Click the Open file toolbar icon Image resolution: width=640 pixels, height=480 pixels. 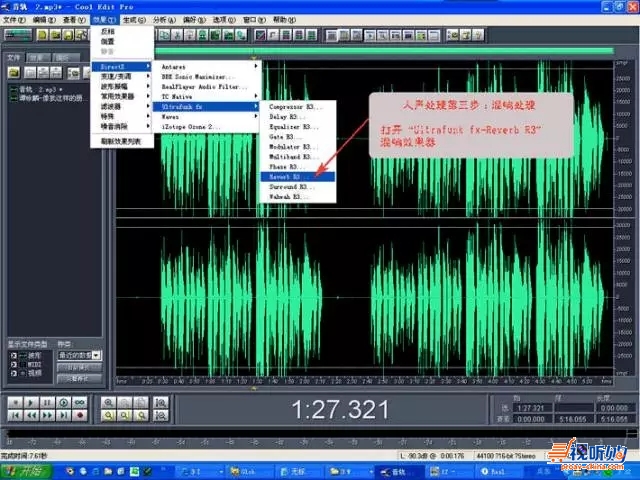tap(56, 35)
